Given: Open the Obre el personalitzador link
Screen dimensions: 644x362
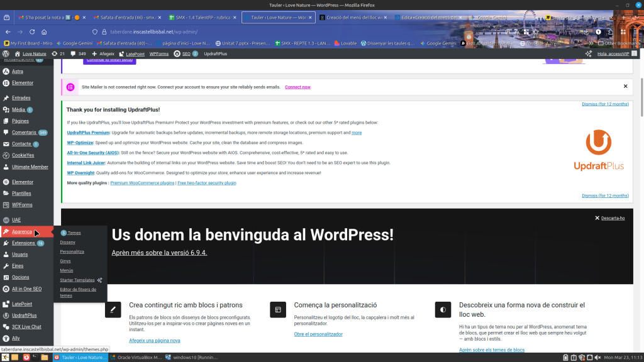Looking at the screenshot, I should [x=318, y=334].
